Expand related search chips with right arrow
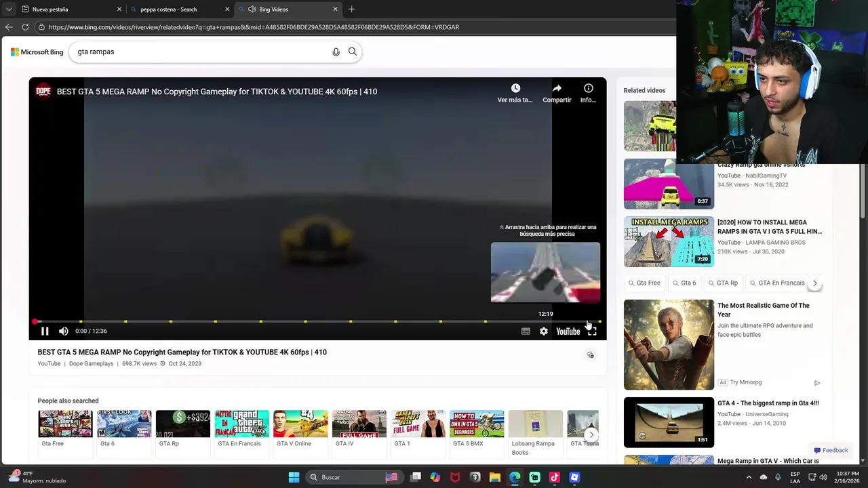868x488 pixels. pyautogui.click(x=814, y=283)
